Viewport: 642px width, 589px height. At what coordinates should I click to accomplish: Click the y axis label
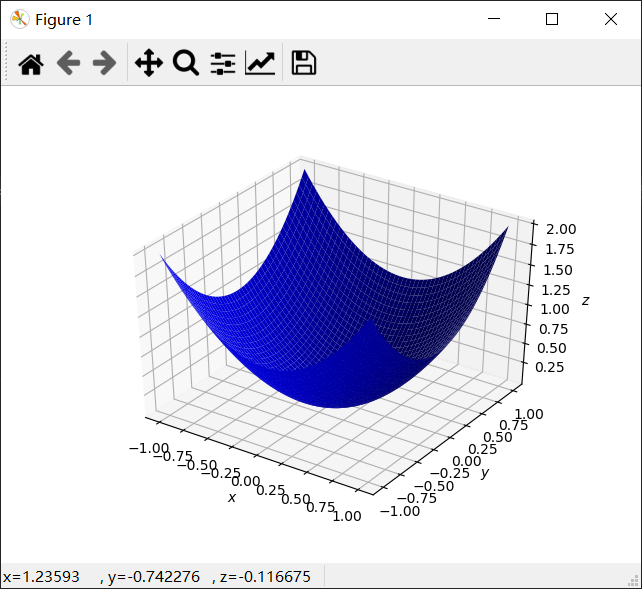click(485, 473)
